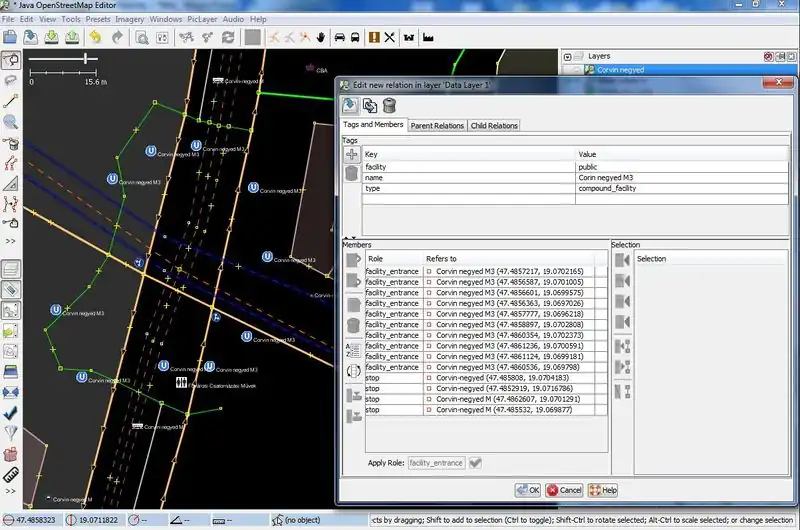Screen dimensions: 800x530
Task: Click the Cancel button in relation editor
Action: tap(565, 490)
